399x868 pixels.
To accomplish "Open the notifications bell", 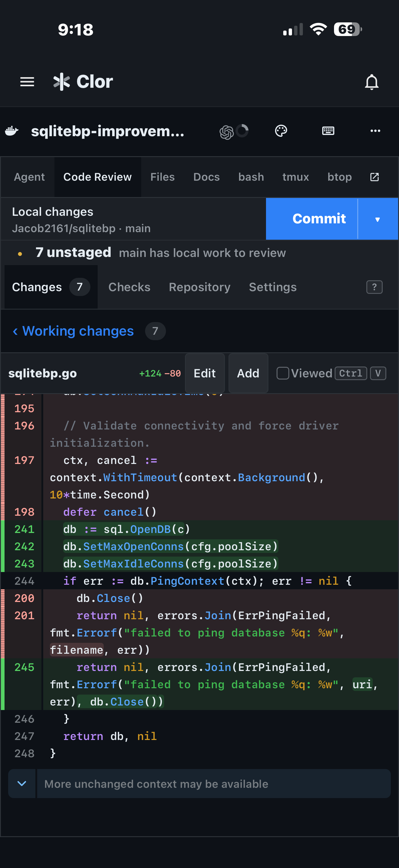I will click(x=372, y=82).
